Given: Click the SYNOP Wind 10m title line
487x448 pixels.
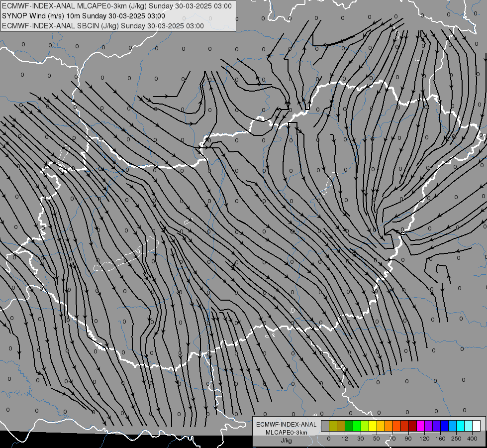Looking at the screenshot, I should pyautogui.click(x=84, y=16).
